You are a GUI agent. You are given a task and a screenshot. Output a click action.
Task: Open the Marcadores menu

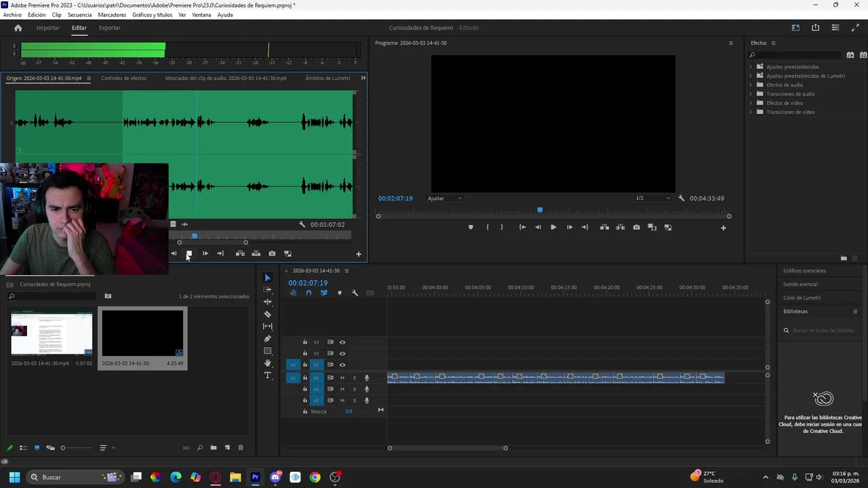click(112, 15)
